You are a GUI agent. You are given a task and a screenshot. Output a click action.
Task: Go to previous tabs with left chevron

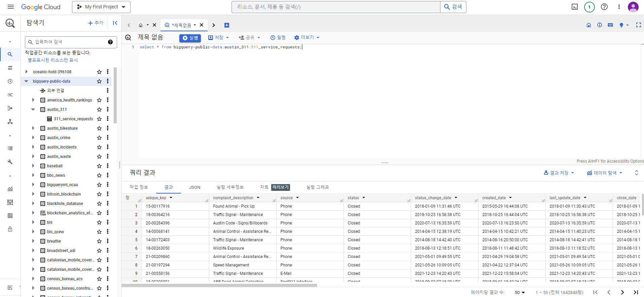click(129, 25)
